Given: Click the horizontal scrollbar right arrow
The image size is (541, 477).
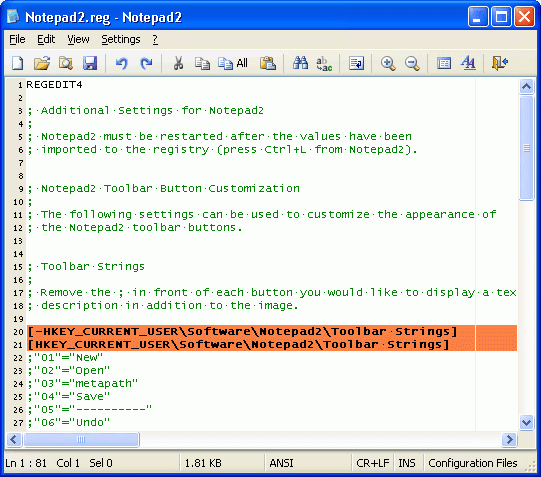Looking at the screenshot, I should coord(509,439).
